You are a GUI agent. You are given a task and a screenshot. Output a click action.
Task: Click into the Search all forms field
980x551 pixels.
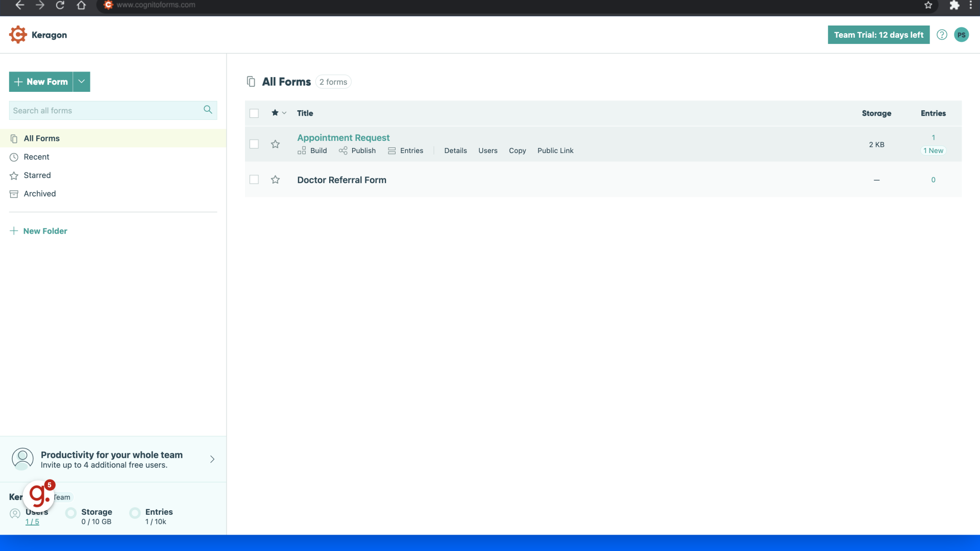(102, 110)
